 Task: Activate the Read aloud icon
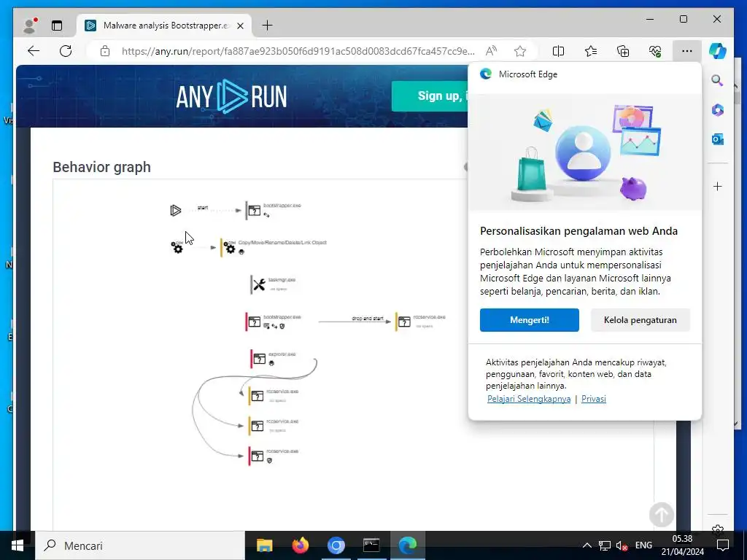point(491,51)
